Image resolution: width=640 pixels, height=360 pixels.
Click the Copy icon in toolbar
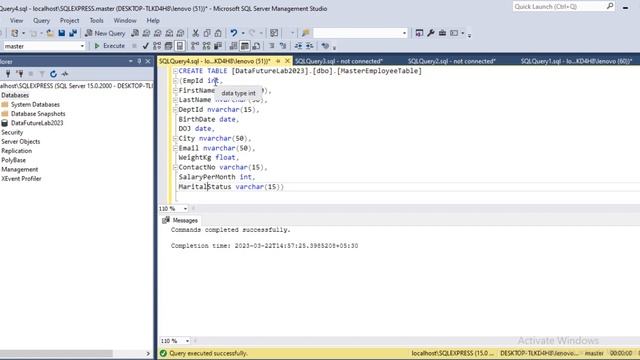click(x=207, y=33)
